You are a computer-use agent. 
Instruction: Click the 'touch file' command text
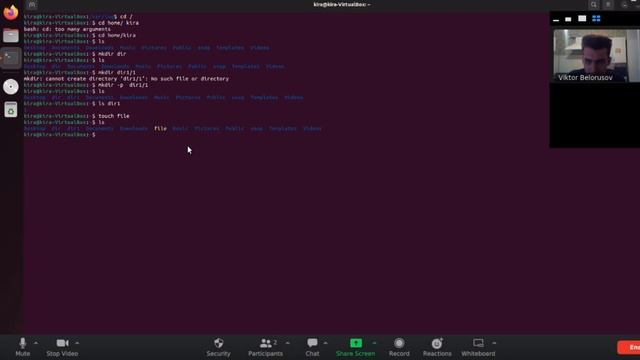click(x=114, y=116)
